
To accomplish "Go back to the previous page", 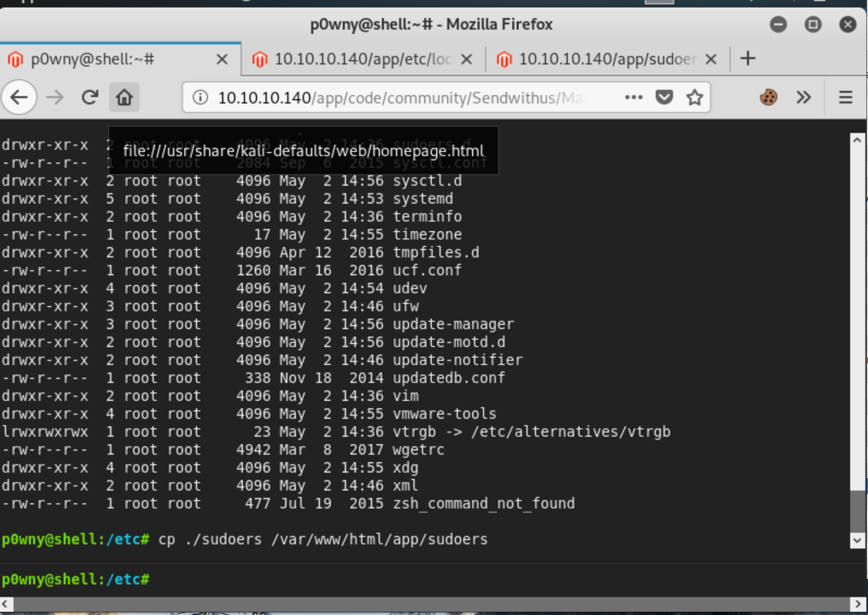I will [x=19, y=97].
